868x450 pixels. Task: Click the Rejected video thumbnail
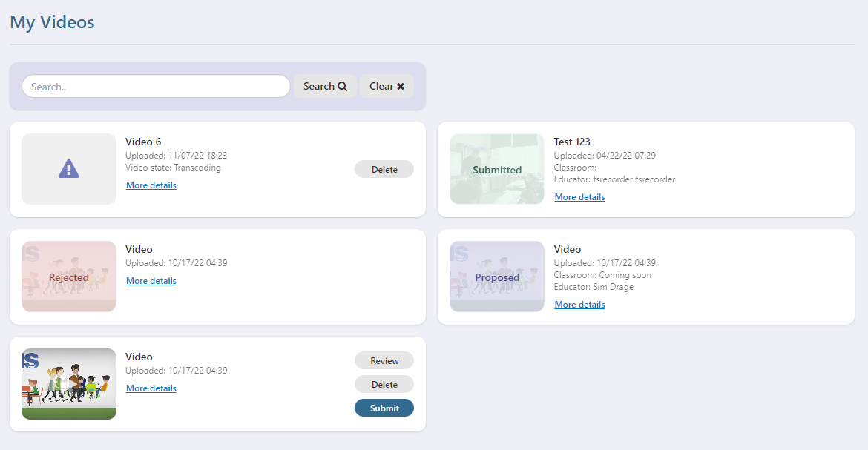point(69,277)
